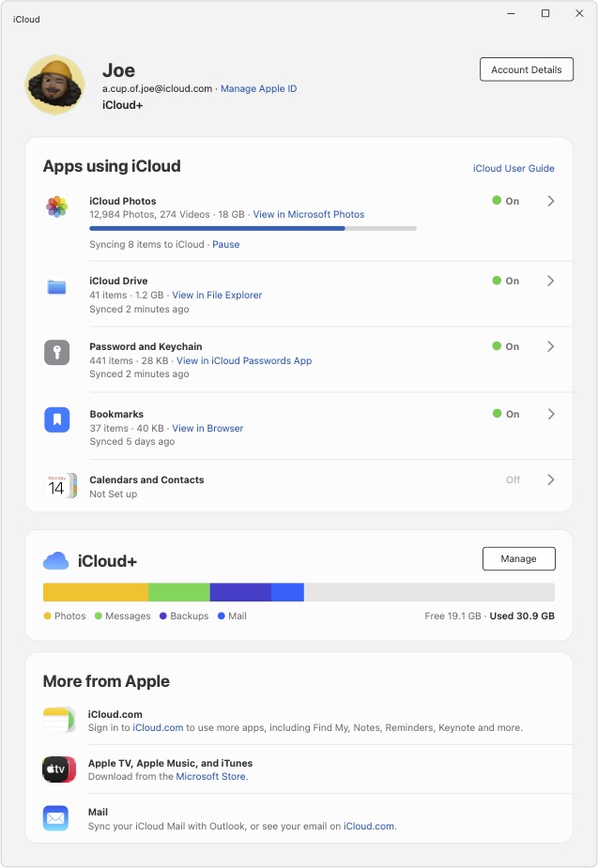Toggle the iCloud Photos On status
This screenshot has height=868, width=598.
tap(505, 201)
